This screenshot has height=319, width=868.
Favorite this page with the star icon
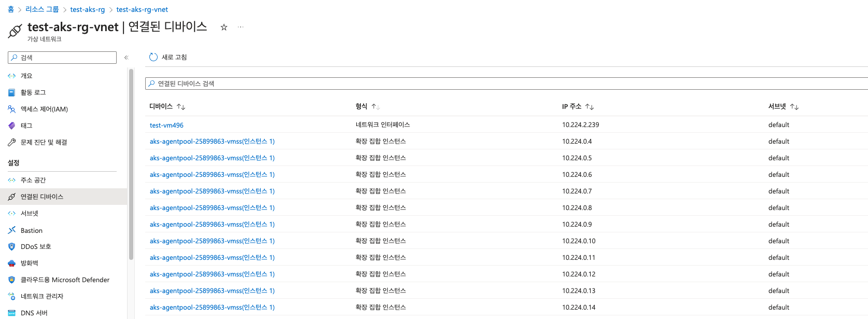[x=224, y=27]
